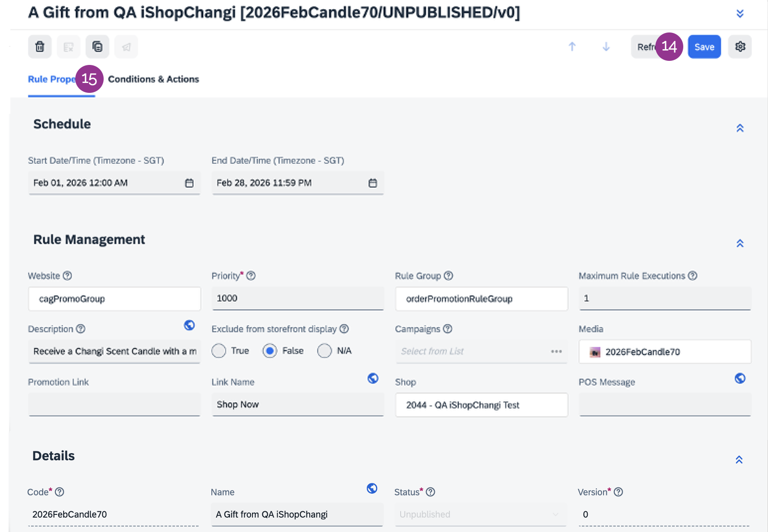Open the Rule Properties tab
Image resolution: width=768 pixels, height=532 pixels.
tap(50, 79)
